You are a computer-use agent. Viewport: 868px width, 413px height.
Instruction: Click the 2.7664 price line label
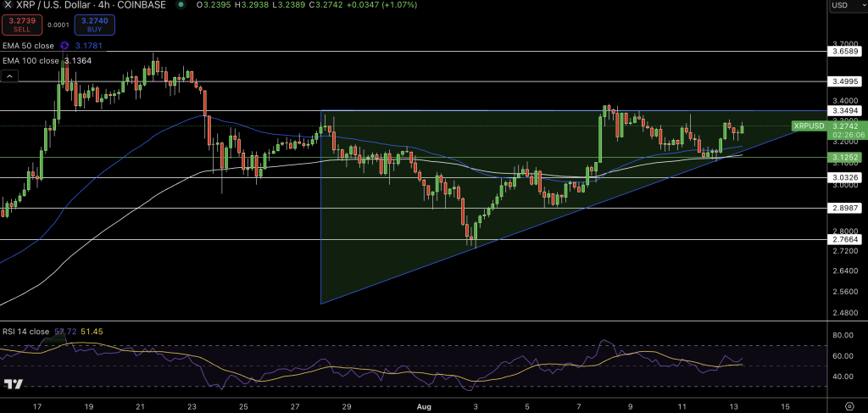click(844, 239)
